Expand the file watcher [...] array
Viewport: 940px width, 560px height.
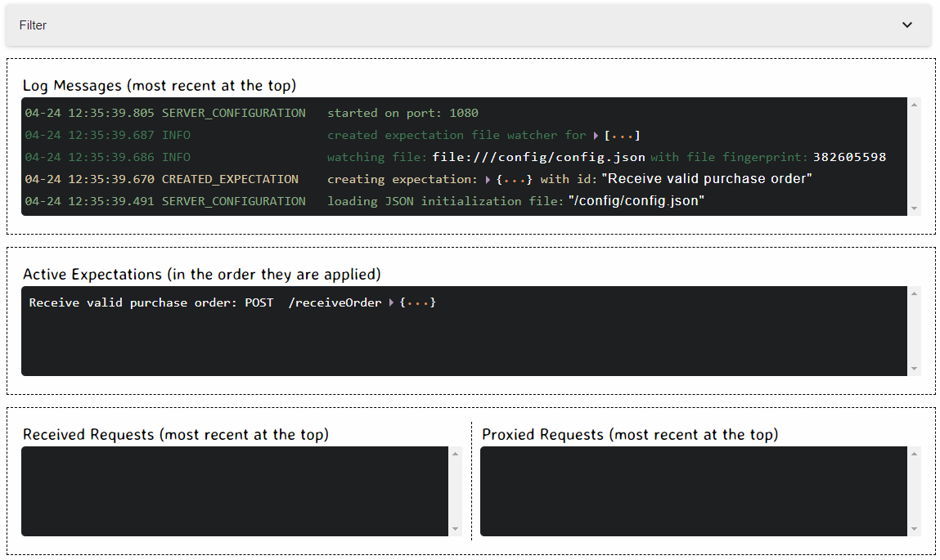pyautogui.click(x=618, y=136)
